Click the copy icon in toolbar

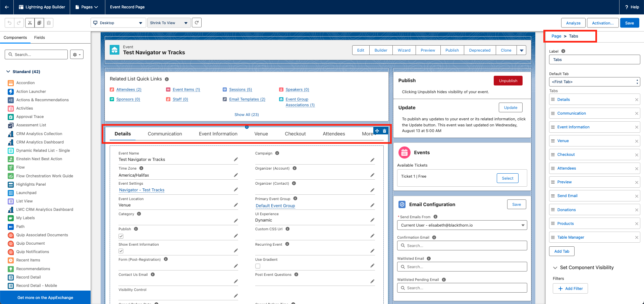39,23
